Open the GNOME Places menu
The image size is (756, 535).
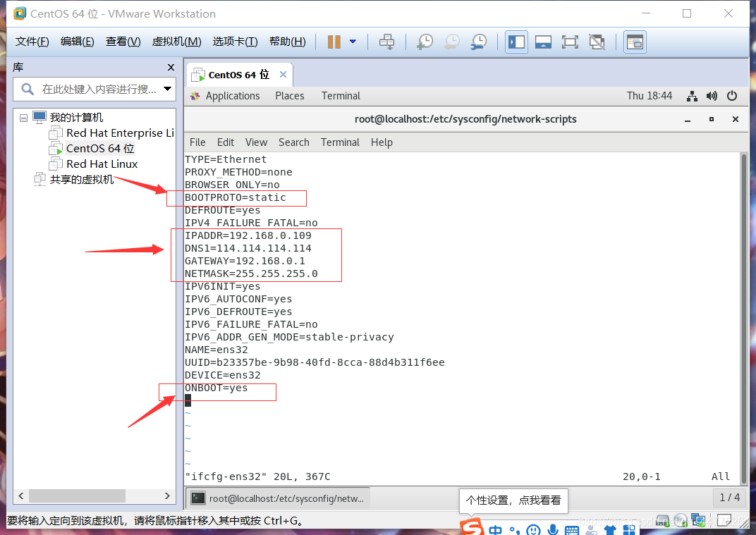click(x=290, y=96)
